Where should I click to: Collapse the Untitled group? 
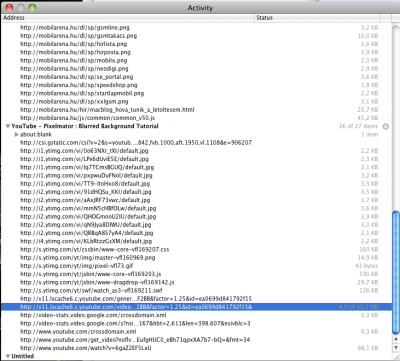pos(8,356)
